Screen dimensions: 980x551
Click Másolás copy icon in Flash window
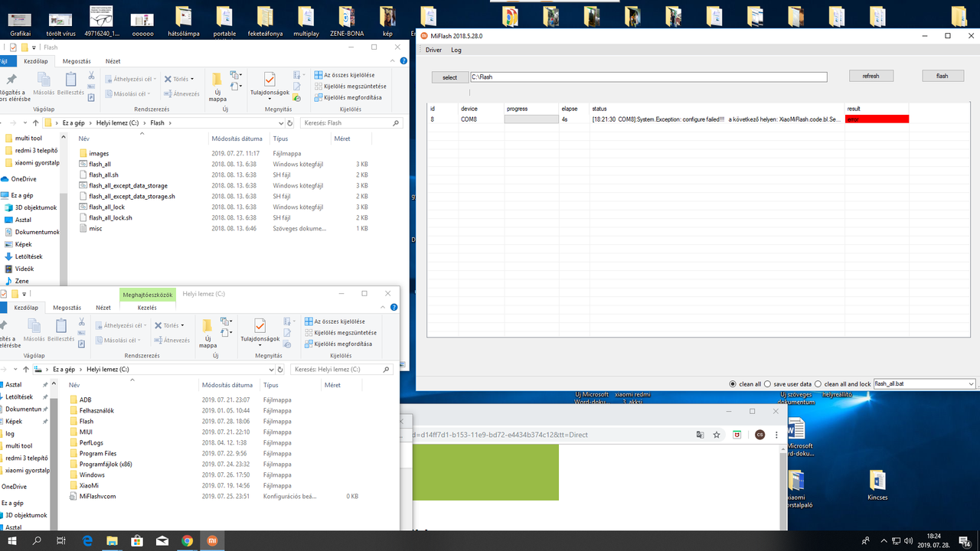point(44,80)
